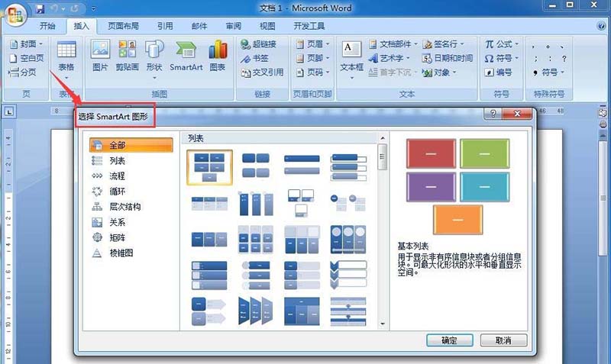Insert Number (编号) symbol
611x364 pixels.
pyautogui.click(x=498, y=72)
